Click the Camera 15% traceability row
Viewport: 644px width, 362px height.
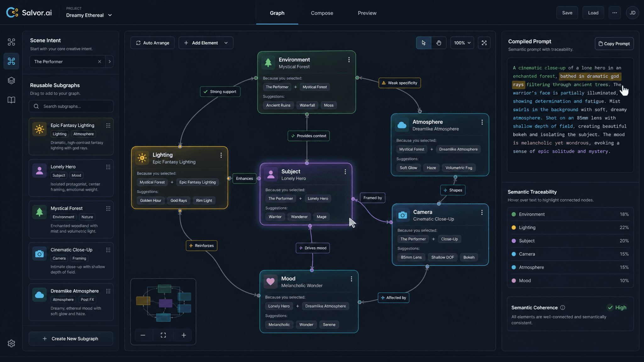(x=570, y=254)
